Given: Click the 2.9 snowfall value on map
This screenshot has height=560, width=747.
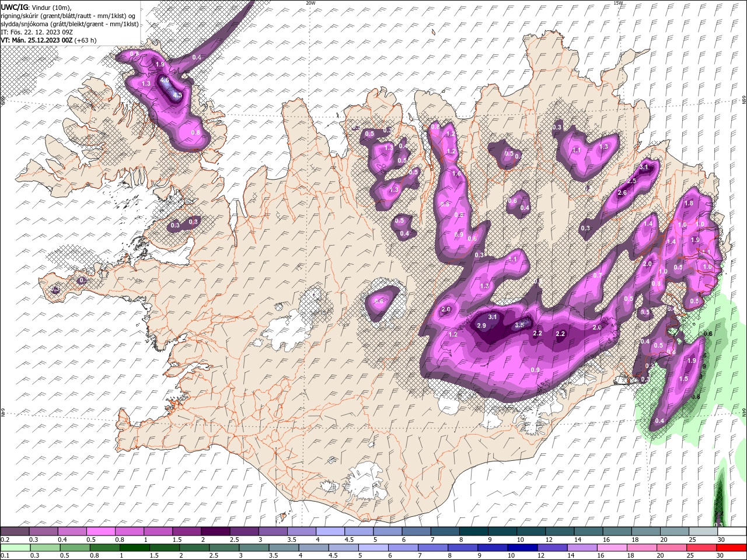Looking at the screenshot, I should coord(481,325).
